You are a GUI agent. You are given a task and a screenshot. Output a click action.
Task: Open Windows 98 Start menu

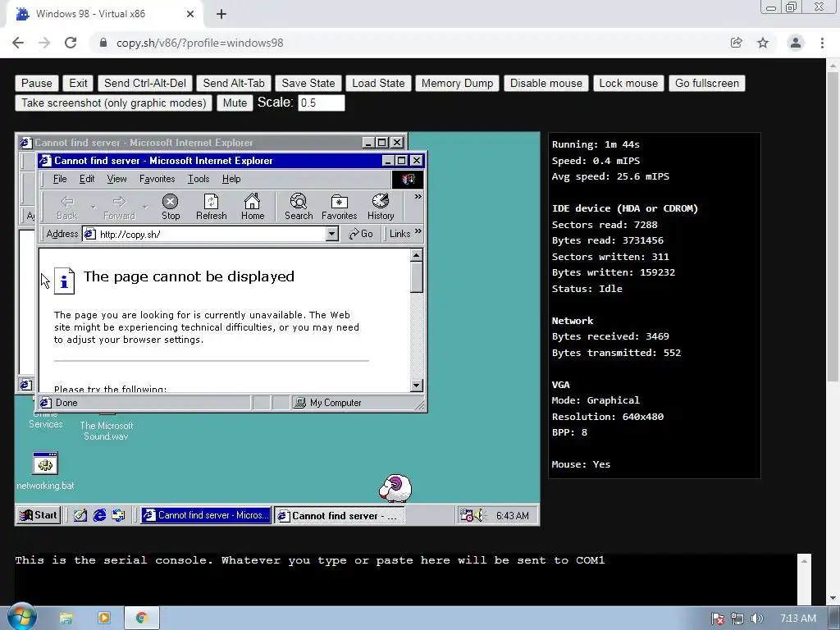pyautogui.click(x=38, y=515)
